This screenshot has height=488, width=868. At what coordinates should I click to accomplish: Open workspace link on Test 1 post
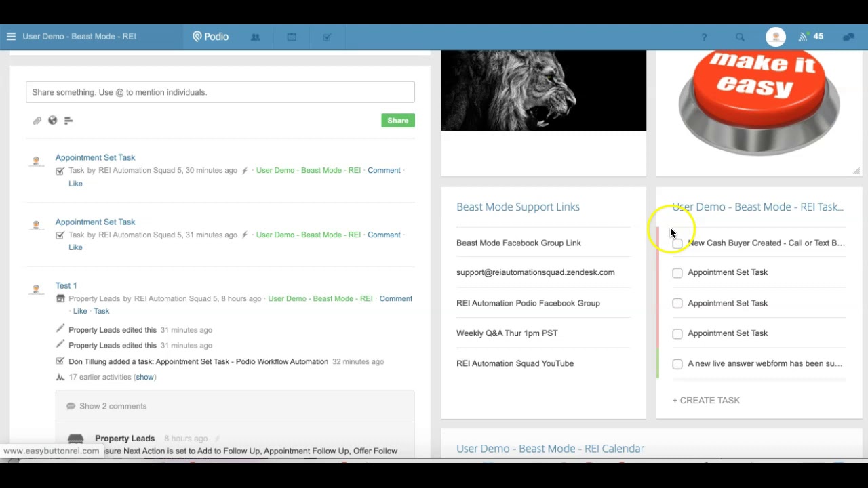pos(320,298)
